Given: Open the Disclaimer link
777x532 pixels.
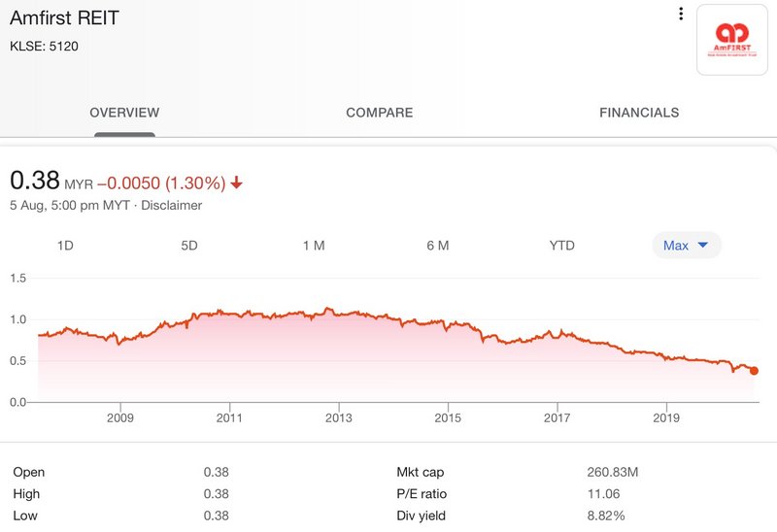Looking at the screenshot, I should pyautogui.click(x=174, y=205).
